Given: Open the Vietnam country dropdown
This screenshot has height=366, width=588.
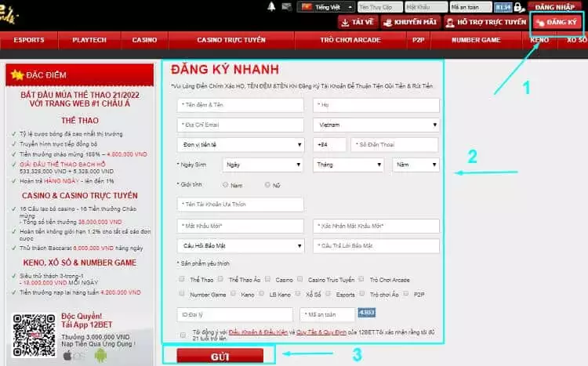Looking at the screenshot, I should (376, 125).
